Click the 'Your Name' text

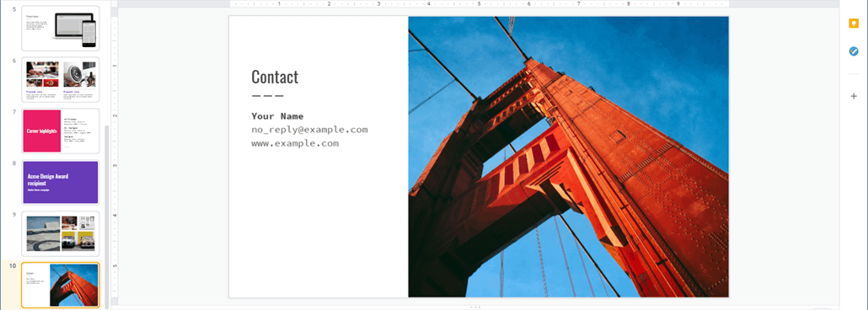coord(277,116)
